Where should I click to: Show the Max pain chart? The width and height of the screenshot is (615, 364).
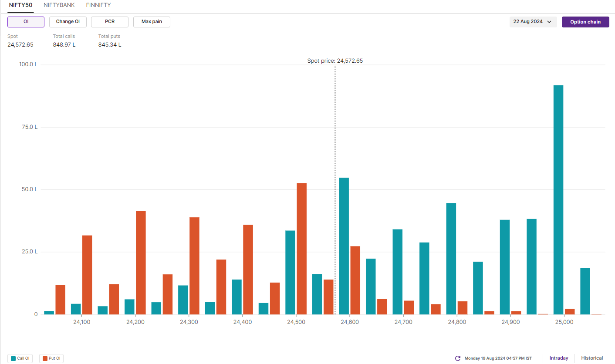coord(152,22)
